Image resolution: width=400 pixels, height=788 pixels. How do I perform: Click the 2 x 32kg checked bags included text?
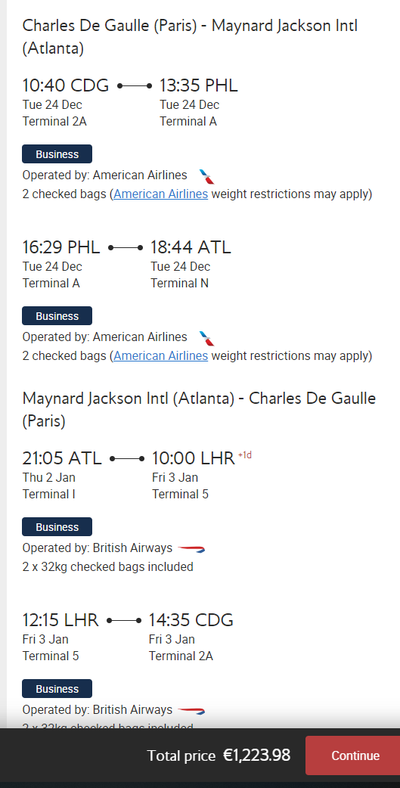(x=108, y=567)
